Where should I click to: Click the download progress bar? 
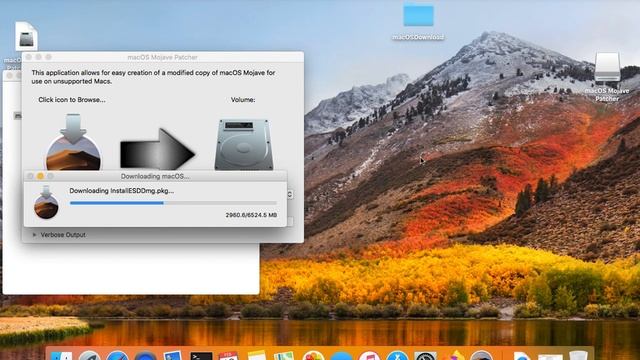[173, 203]
